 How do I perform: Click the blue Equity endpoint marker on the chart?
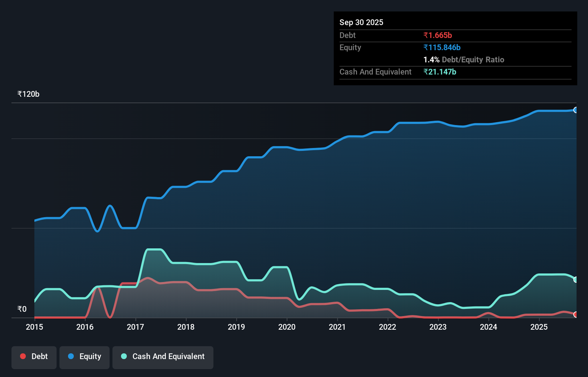tap(575, 110)
